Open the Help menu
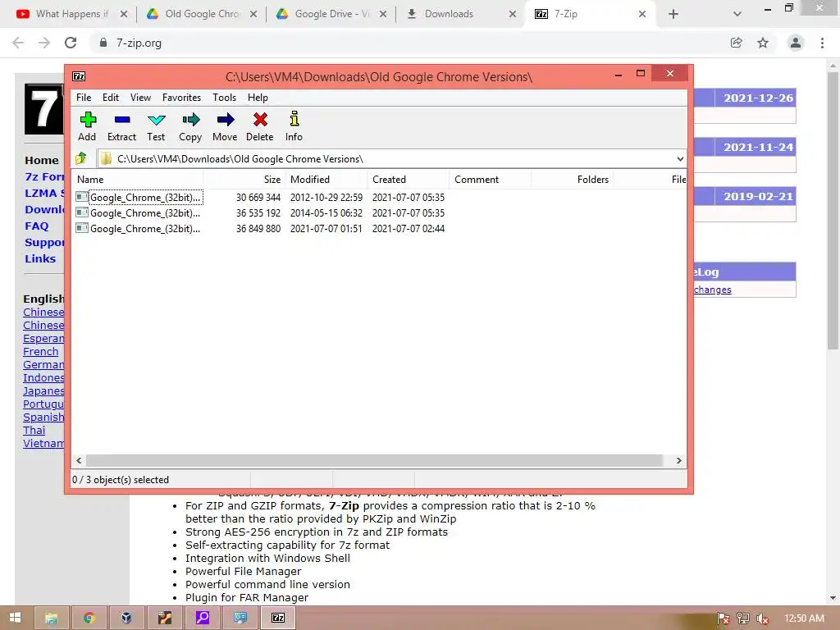 tap(258, 98)
